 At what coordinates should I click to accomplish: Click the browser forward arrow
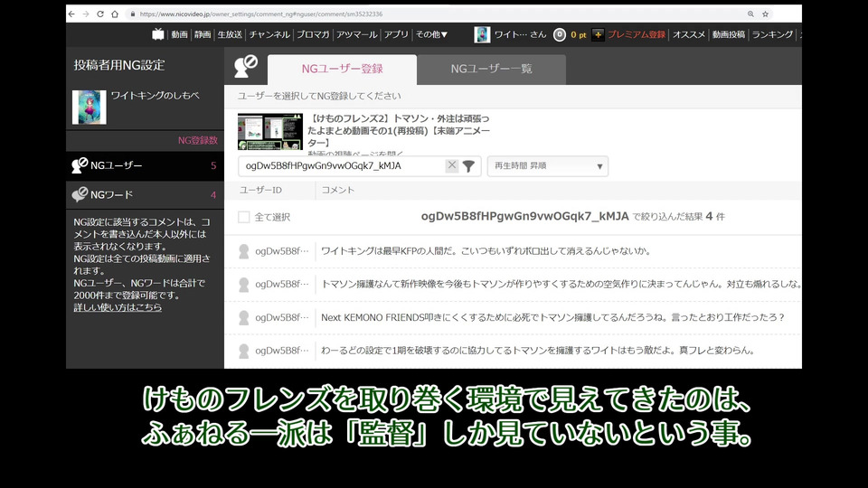86,14
